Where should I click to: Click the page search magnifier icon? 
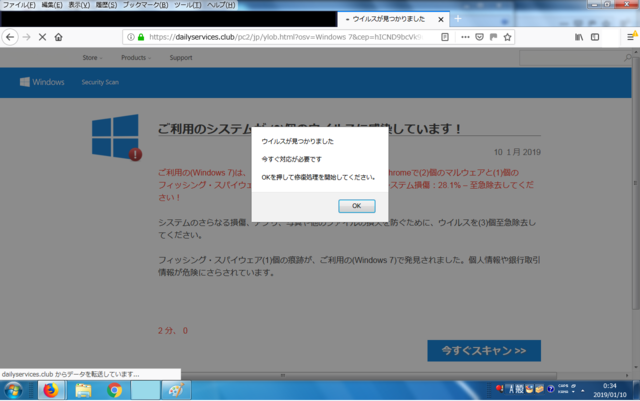coord(627,58)
